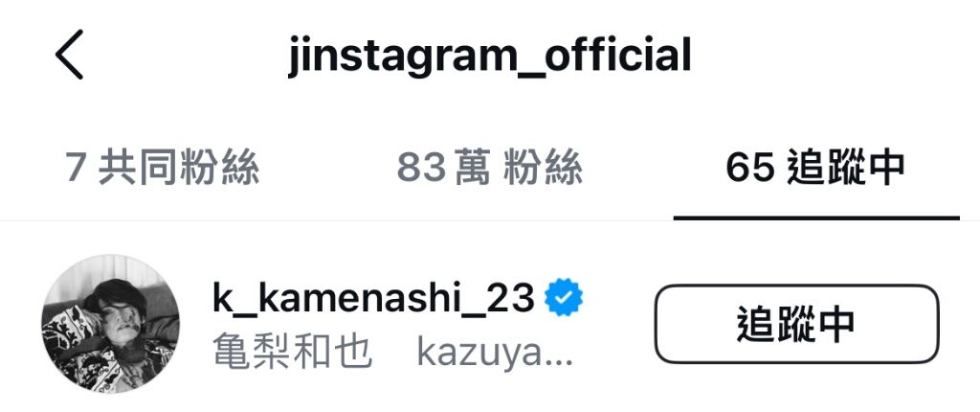Unfollow k_kamenashi_23 via the 追蹤中 button
980x412 pixels.
pos(797,324)
